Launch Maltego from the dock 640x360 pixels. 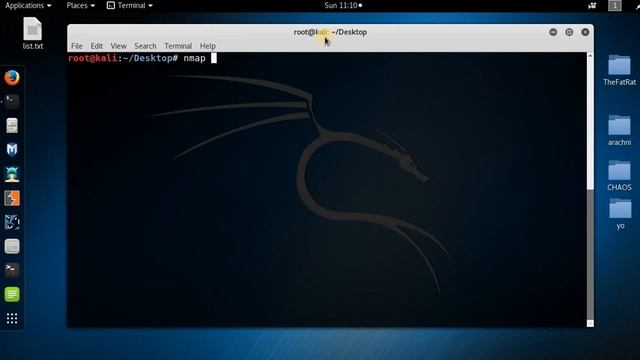12,150
